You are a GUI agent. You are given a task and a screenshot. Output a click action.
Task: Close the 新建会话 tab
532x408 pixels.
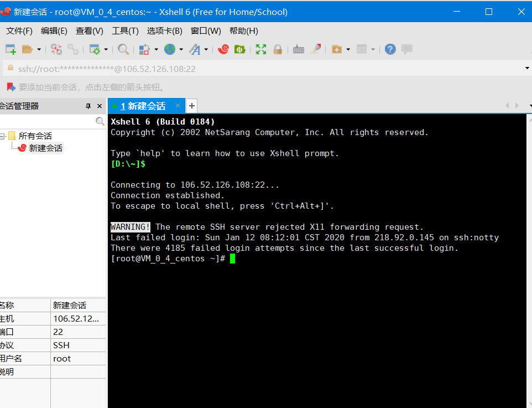tap(178, 105)
